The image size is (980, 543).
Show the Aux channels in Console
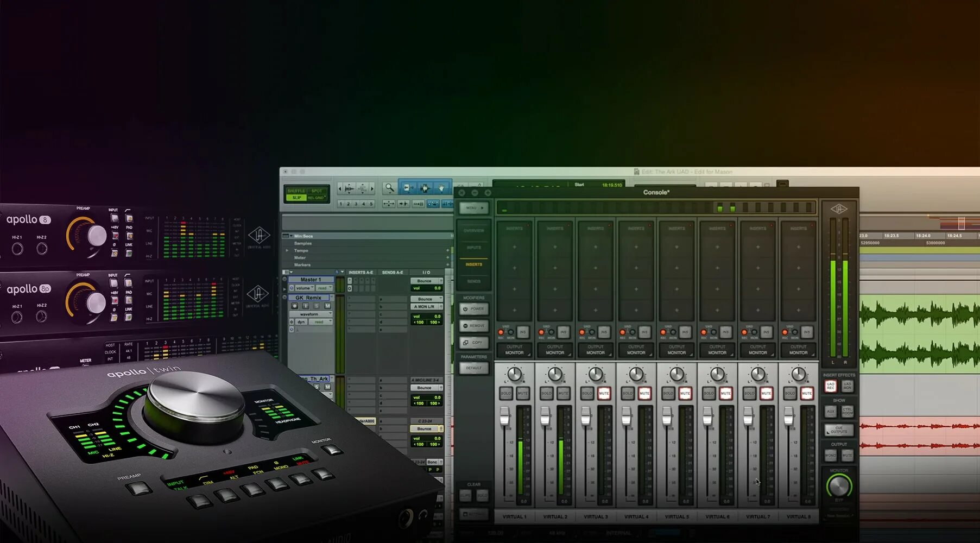point(831,411)
